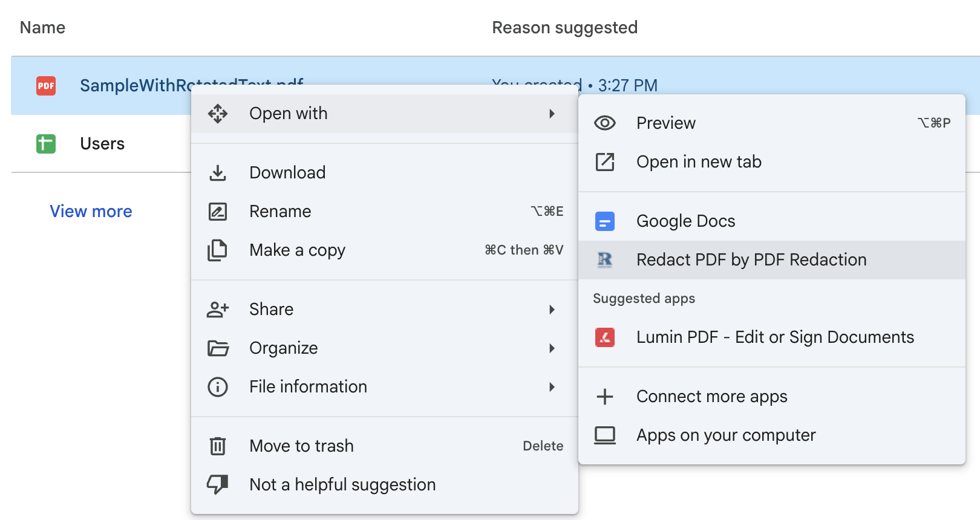980x520 pixels.
Task: Follow the View more link
Action: (x=91, y=212)
